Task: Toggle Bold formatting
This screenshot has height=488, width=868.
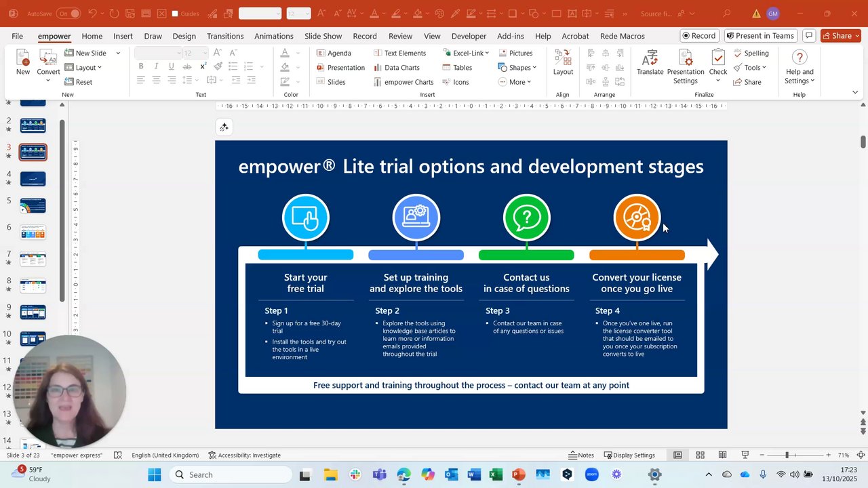Action: pos(141,66)
